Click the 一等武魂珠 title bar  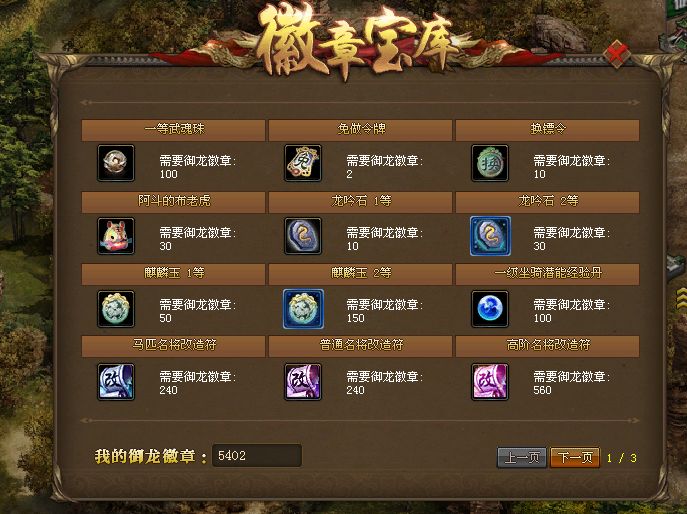coord(174,130)
